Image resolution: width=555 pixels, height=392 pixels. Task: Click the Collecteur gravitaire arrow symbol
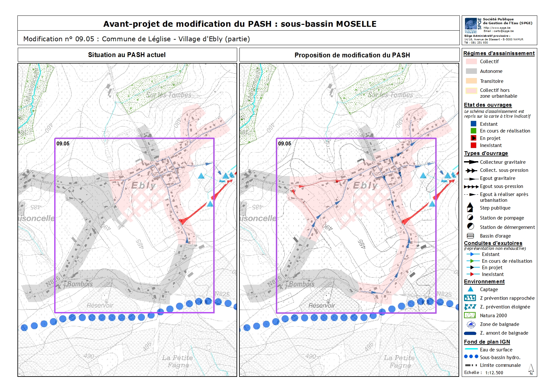click(471, 162)
